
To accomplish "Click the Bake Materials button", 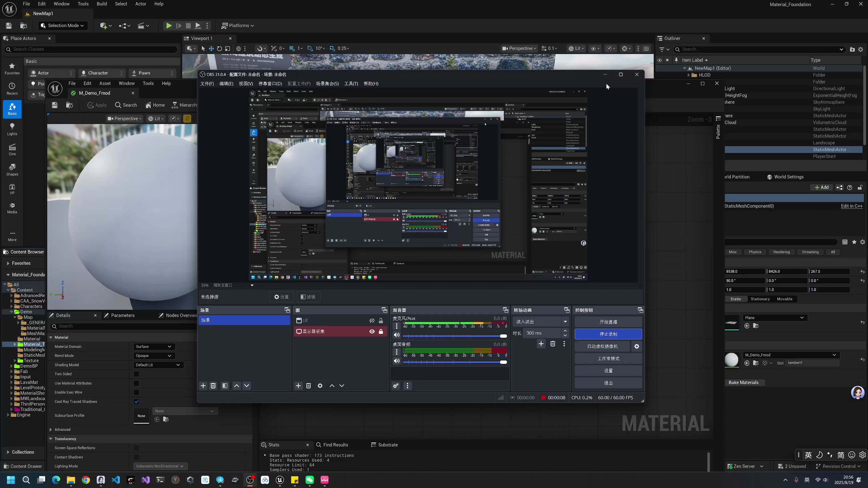I will pyautogui.click(x=744, y=383).
